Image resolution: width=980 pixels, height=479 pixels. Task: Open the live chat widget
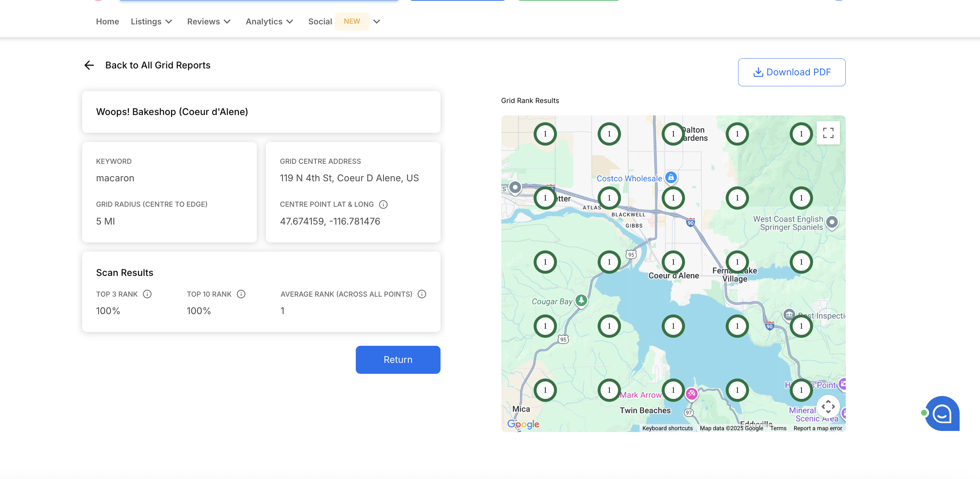942,413
